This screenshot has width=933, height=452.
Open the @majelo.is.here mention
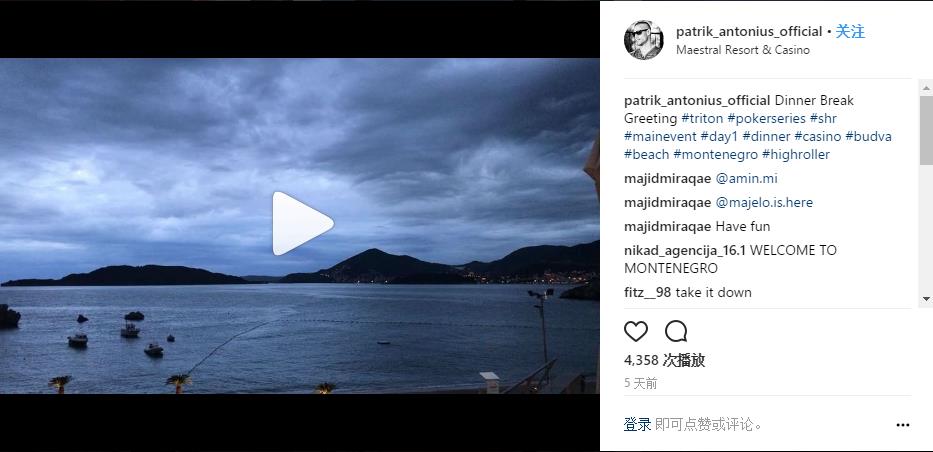(764, 202)
